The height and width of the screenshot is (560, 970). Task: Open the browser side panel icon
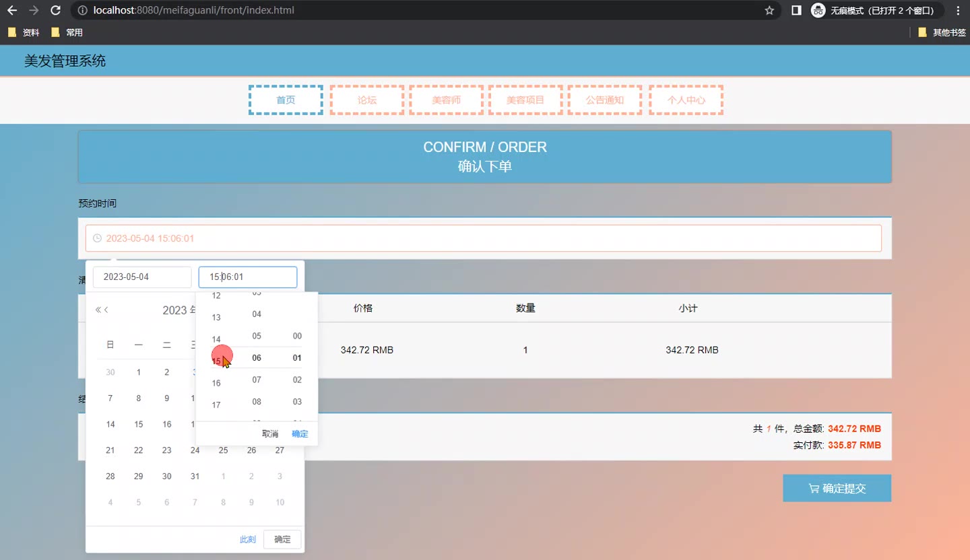(x=796, y=10)
